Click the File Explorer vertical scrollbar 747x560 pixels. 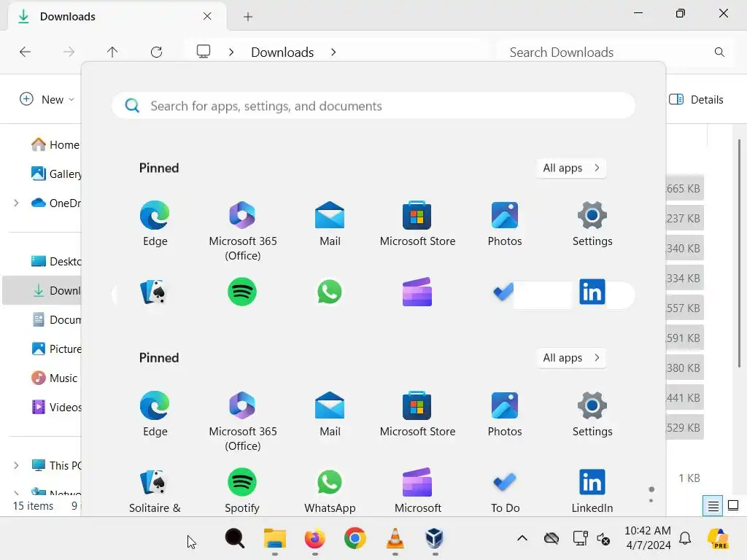tap(740, 252)
